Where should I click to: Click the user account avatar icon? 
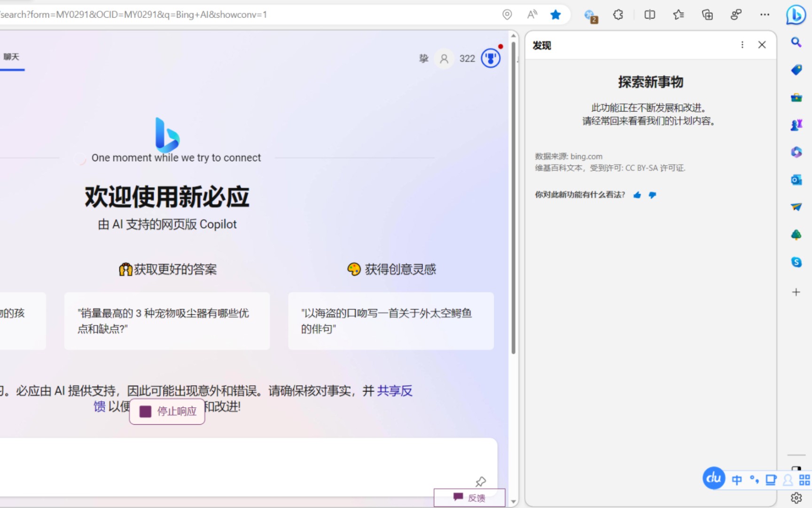tap(444, 59)
